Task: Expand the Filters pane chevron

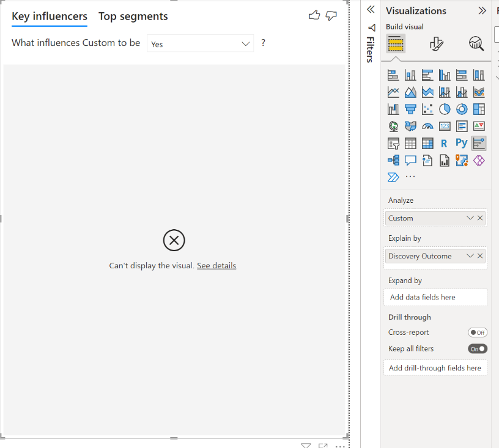Action: (x=371, y=10)
